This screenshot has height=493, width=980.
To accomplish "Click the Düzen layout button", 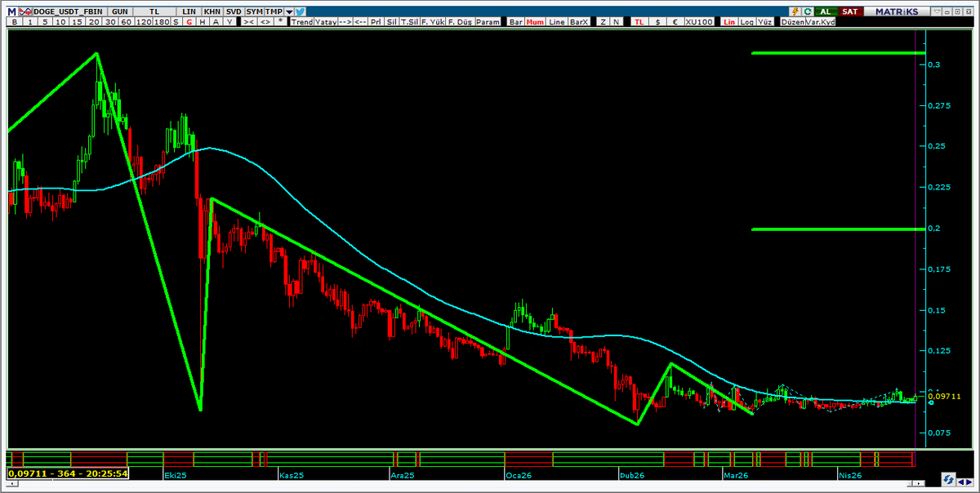I will pyautogui.click(x=792, y=22).
